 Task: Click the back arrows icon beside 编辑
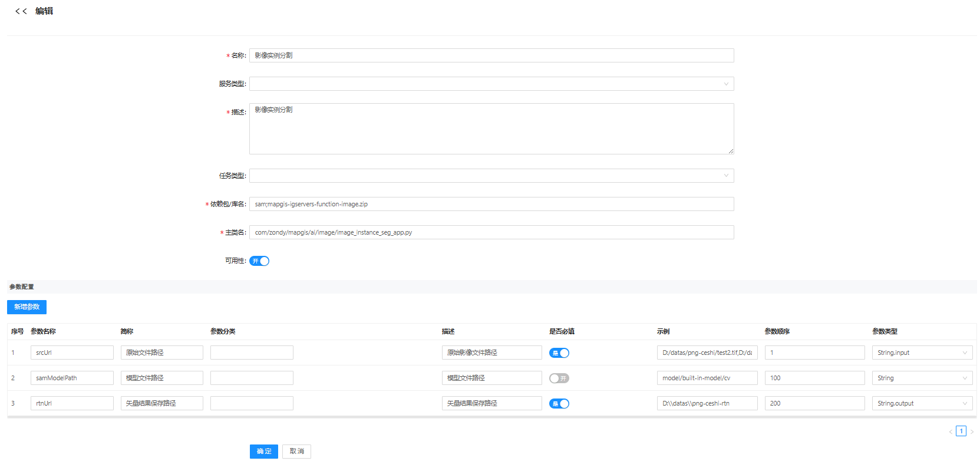21,11
